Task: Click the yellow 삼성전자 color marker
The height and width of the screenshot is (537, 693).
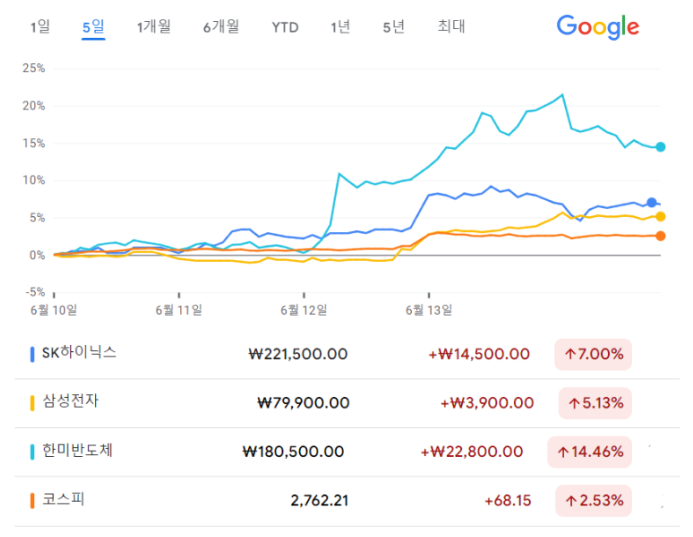Action: [x=32, y=403]
